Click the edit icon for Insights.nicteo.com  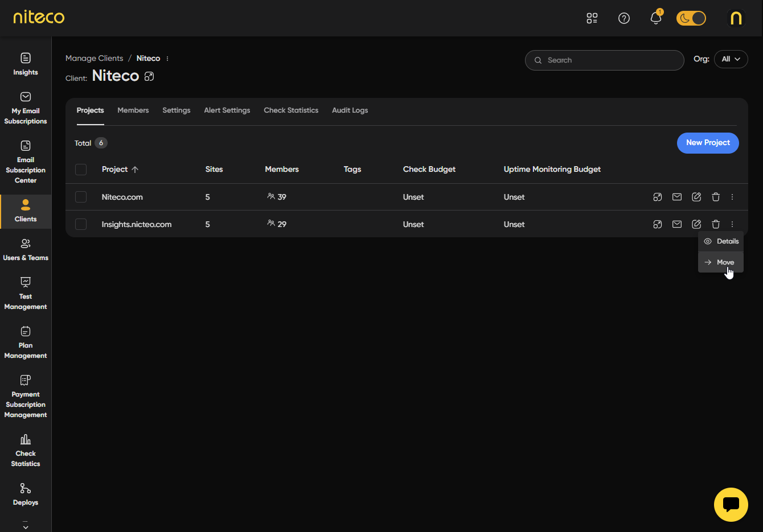pos(696,224)
